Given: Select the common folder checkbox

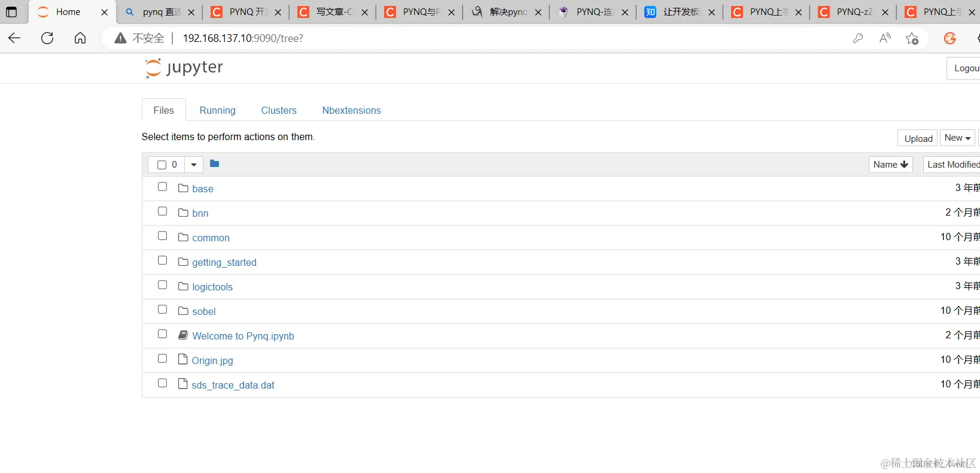Looking at the screenshot, I should click(162, 236).
